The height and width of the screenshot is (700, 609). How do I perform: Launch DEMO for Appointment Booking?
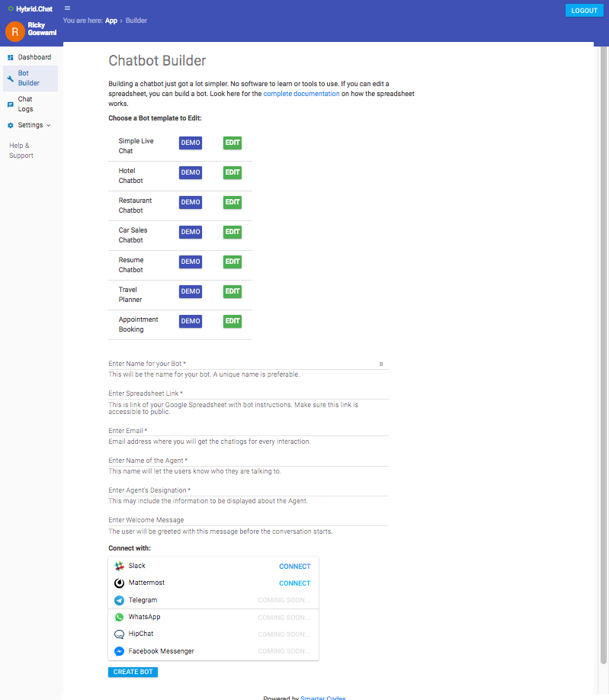coord(191,322)
